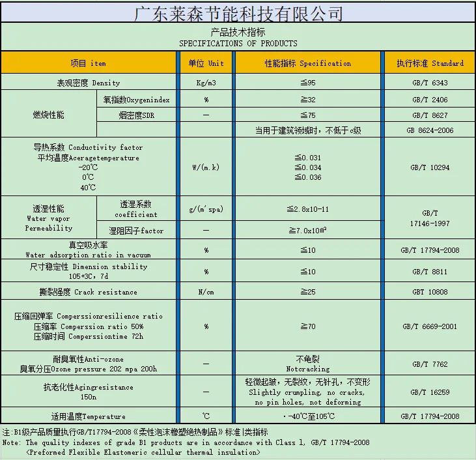
Task: Select the GB/T 8627 standard cell
Action: pyautogui.click(x=430, y=115)
